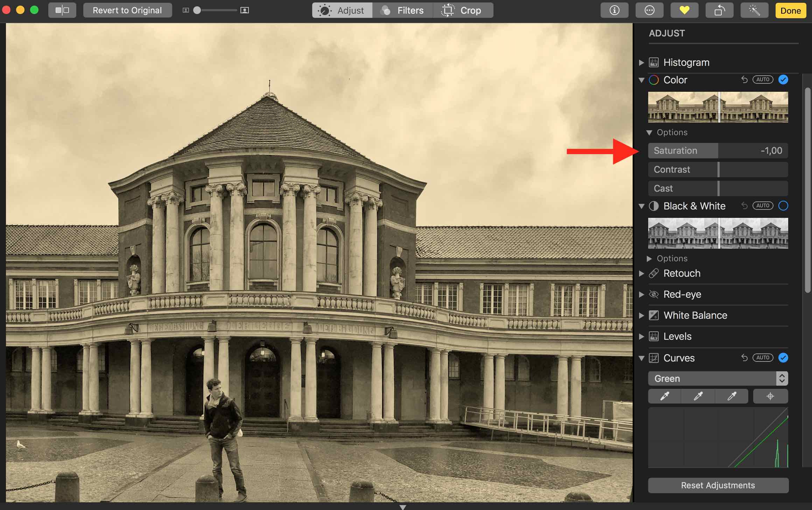Click the Saturation slider bar

tap(718, 151)
